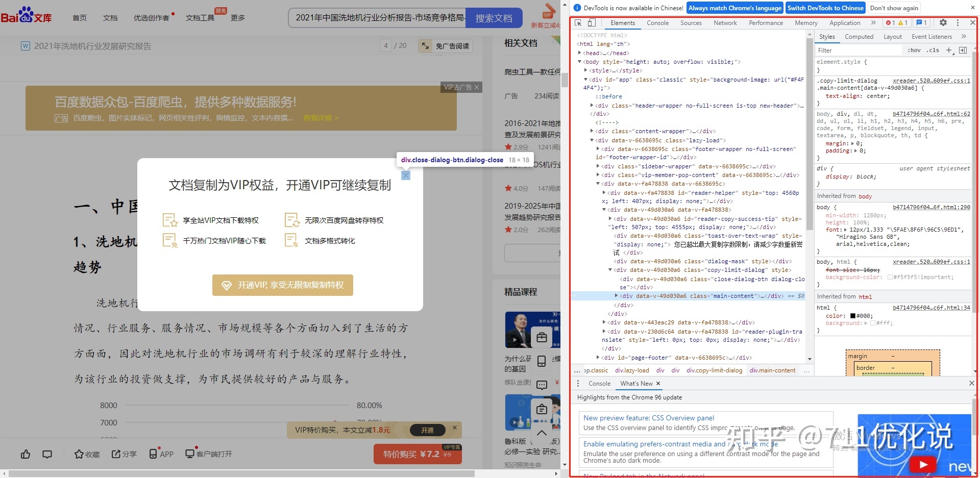Screen dimensions: 980x478
Task: Click the floating mobile phone icon
Action: tap(542, 361)
